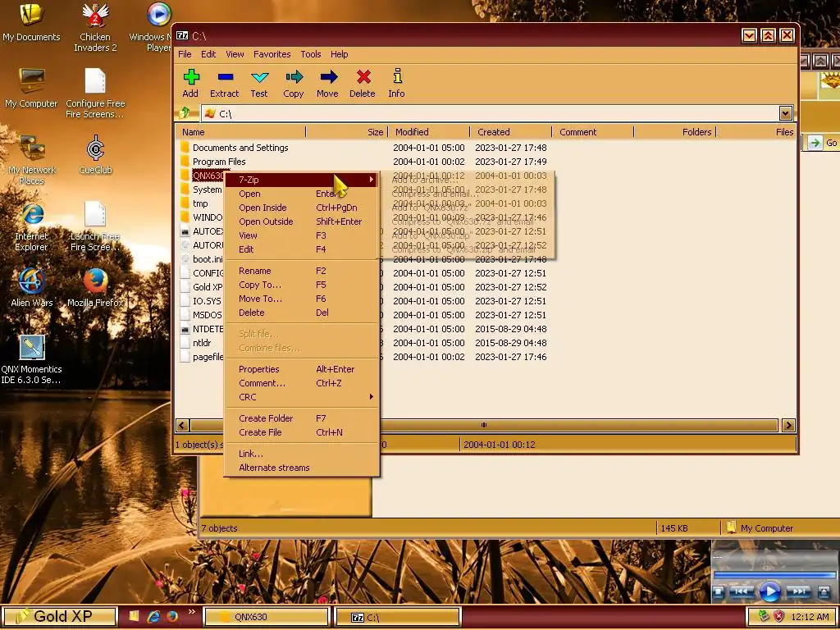Select Move To... in context menu
Image resolution: width=840 pixels, height=630 pixels.
302,299
